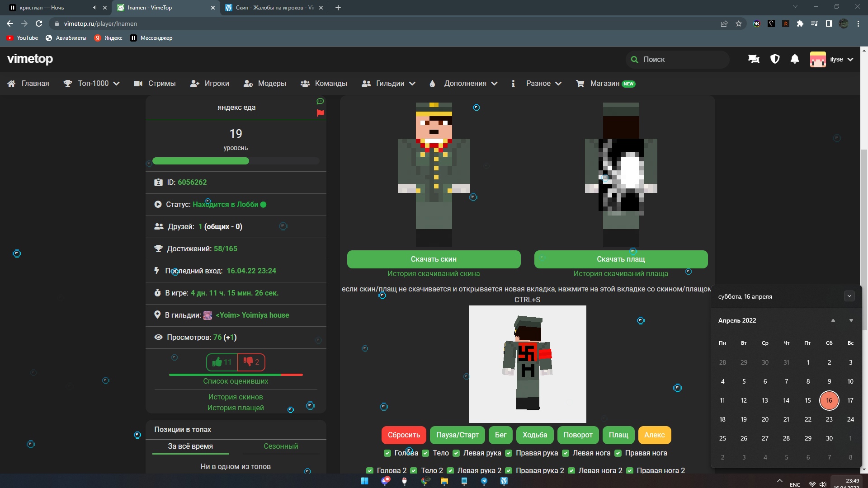Click the red flag report icon

(321, 113)
